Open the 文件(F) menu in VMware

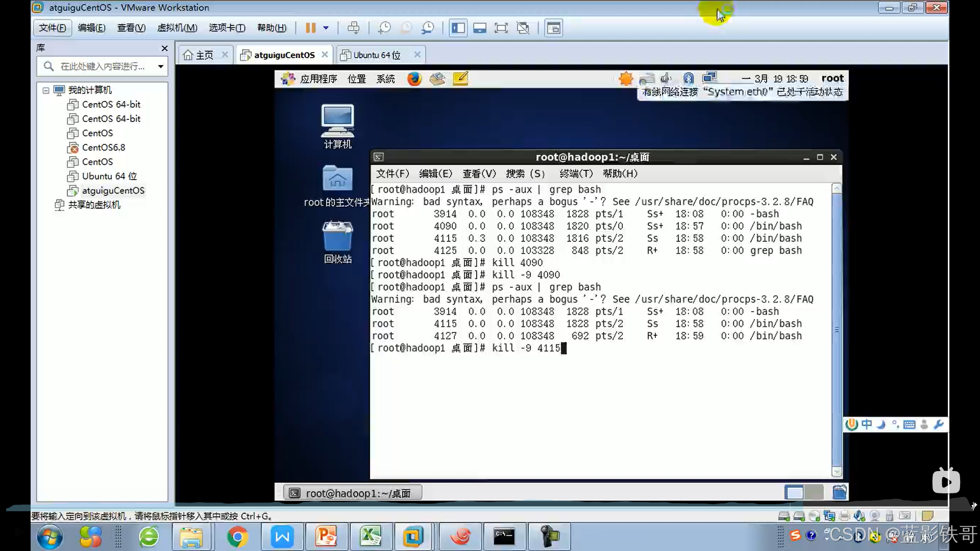point(53,28)
